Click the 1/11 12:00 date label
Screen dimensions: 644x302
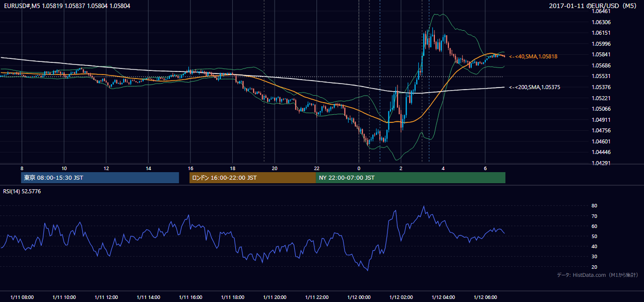(106, 297)
